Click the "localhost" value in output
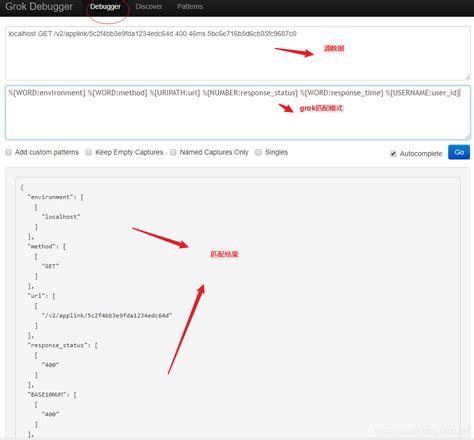The image size is (474, 440). click(61, 217)
